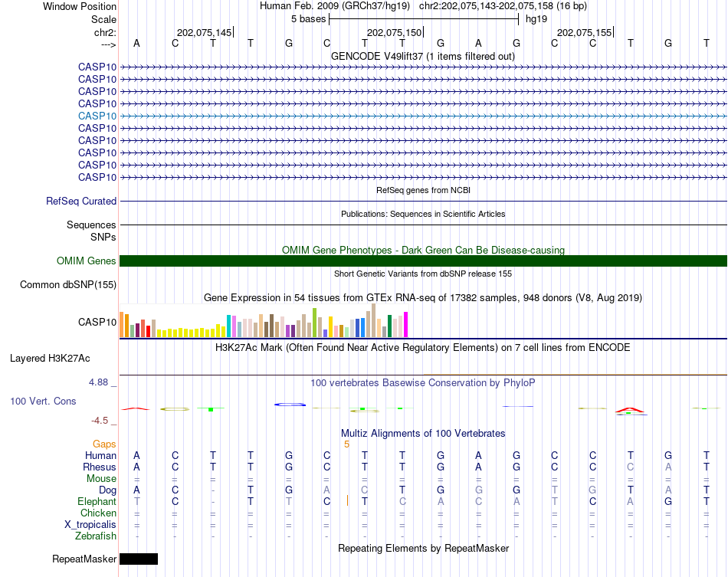The image size is (728, 577).
Task: Click the GTEx Gene Expression track title
Action: coord(423,298)
